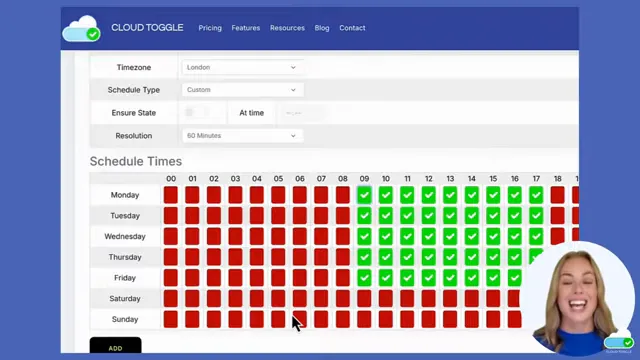Expand the Resolution dropdown showing 60 Minutes

242,136
